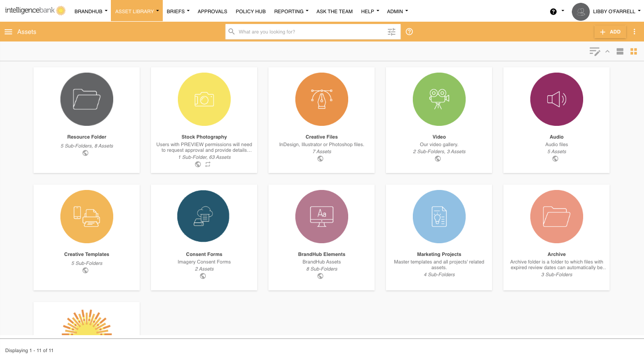The height and width of the screenshot is (354, 644).
Task: Click the globe icon under Consent Forms
Action: click(203, 276)
